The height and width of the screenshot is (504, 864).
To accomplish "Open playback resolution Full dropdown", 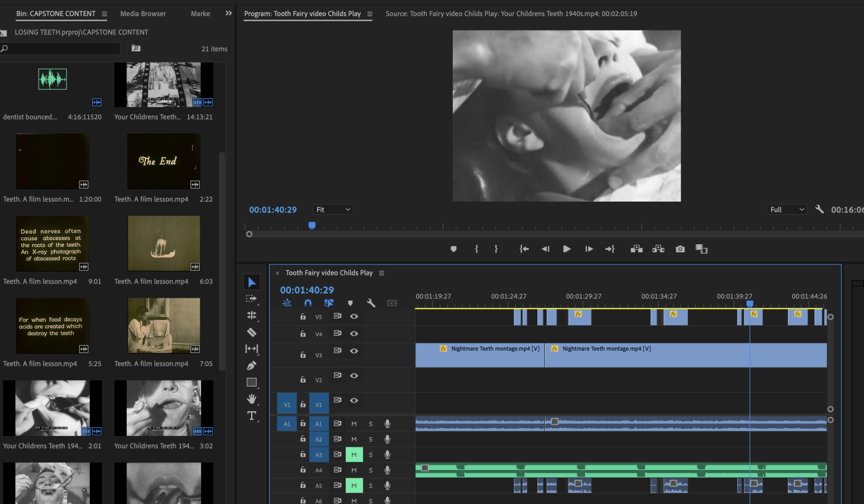I will click(x=787, y=210).
